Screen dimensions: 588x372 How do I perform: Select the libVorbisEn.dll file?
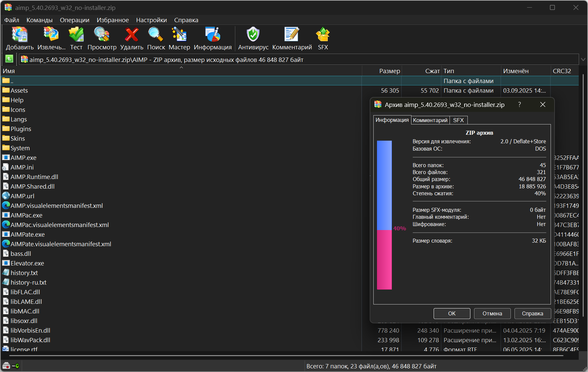pos(30,330)
